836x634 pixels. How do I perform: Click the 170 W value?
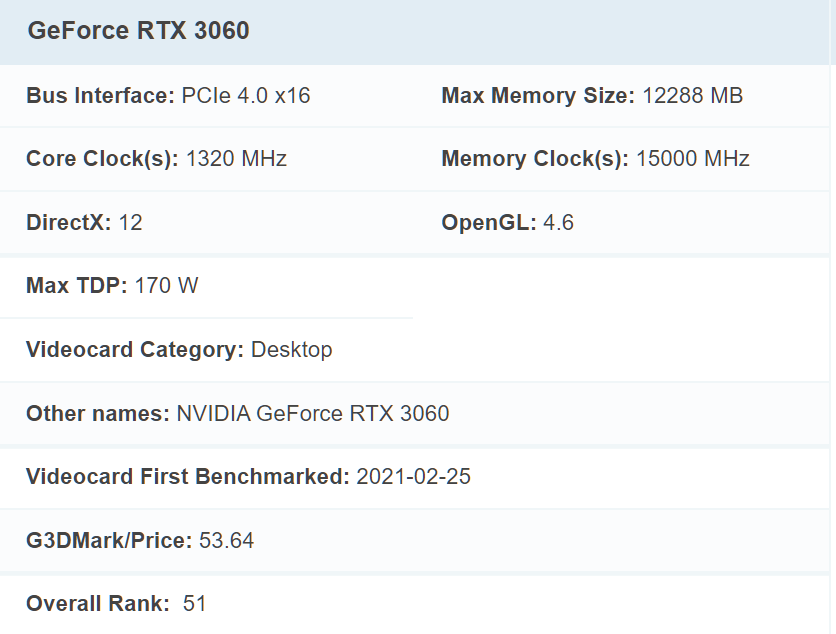pos(166,285)
